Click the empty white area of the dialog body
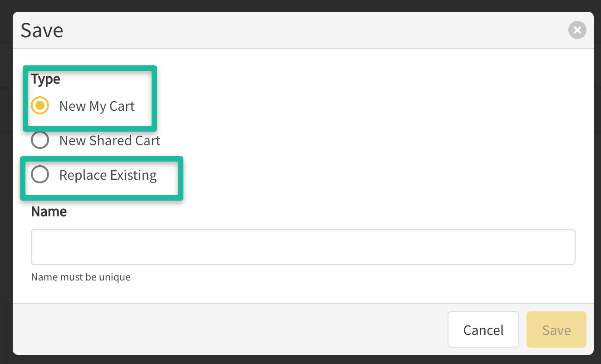Image resolution: width=601 pixels, height=364 pixels. pyautogui.click(x=363, y=136)
